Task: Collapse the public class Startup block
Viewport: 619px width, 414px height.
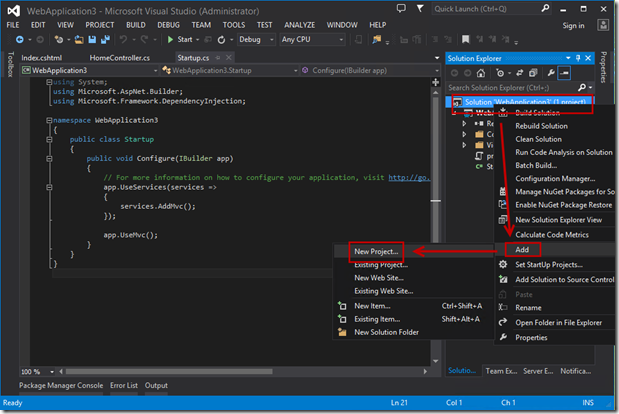Action: point(49,139)
